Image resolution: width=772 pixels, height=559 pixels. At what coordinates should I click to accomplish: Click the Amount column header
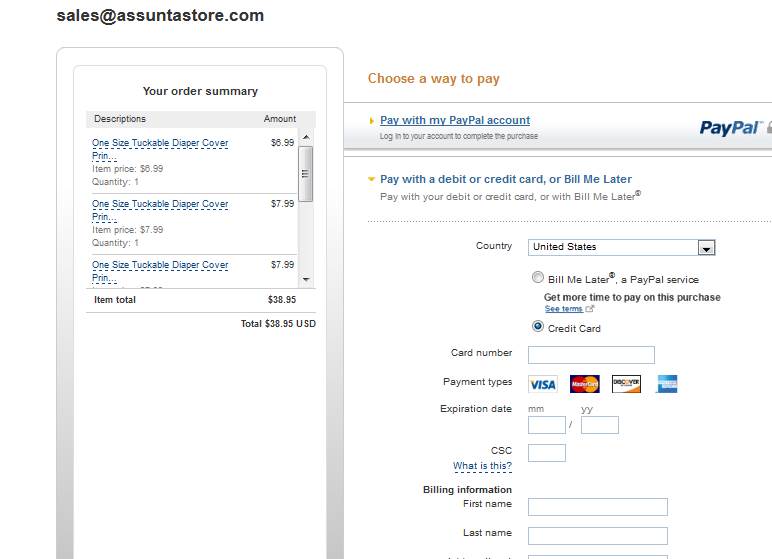pos(280,119)
